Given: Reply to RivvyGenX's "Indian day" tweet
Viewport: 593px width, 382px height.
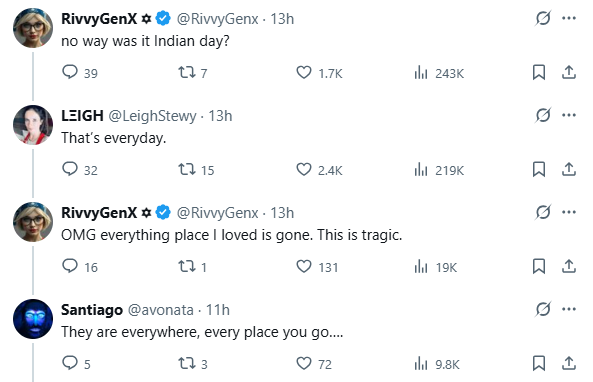Looking at the screenshot, I should click(x=70, y=72).
